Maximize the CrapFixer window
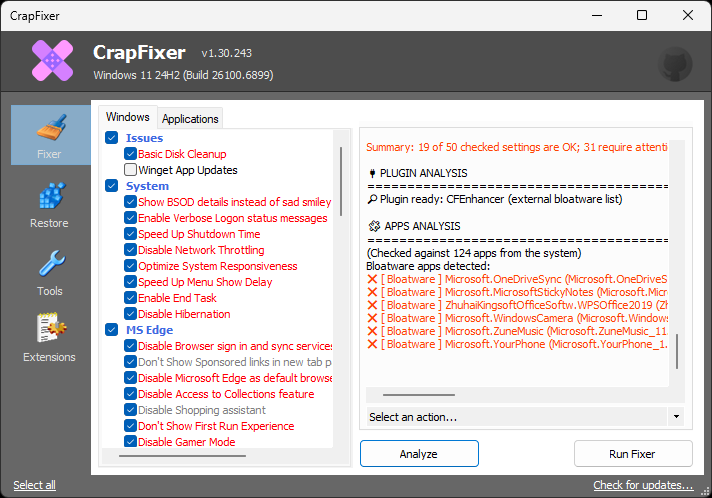The image size is (712, 498). (642, 15)
